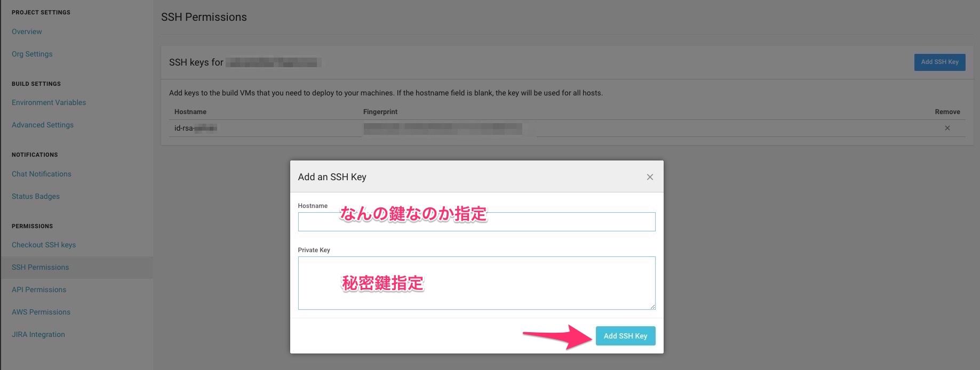Go to AWS Permissions
The image size is (980, 370).
[41, 312]
